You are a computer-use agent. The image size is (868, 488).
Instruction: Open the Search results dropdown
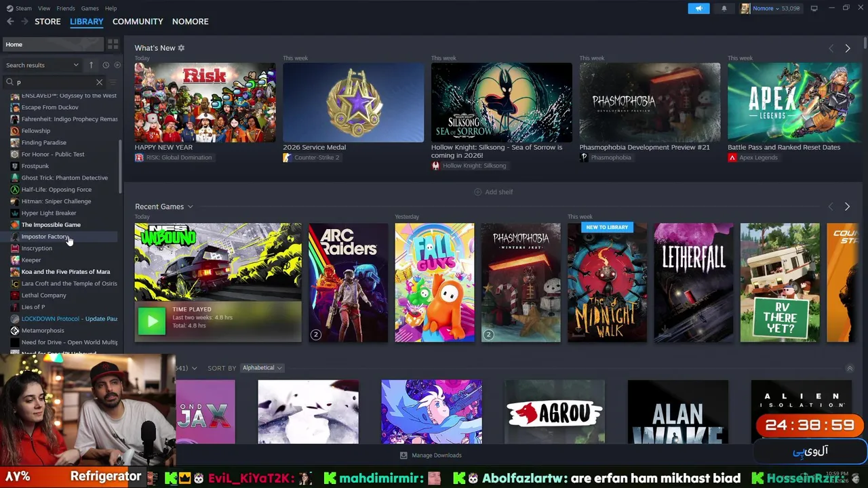(42, 65)
